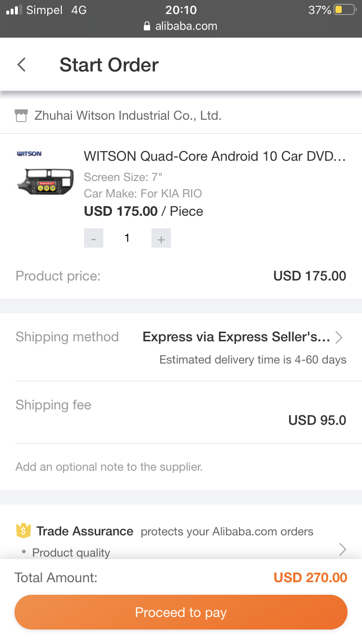Screen dimensions: 362x644
Task: Increase quantity with the plus button
Action: tap(161, 238)
